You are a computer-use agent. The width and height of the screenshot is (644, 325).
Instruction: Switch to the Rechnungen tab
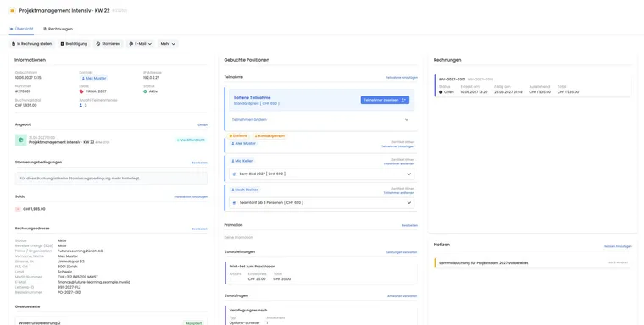(58, 29)
